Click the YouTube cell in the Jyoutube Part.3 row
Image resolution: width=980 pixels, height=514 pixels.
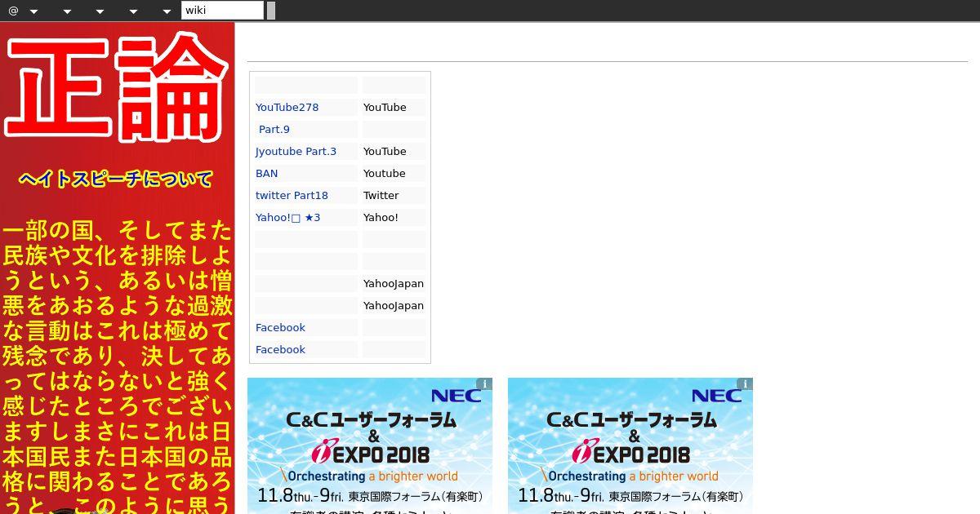(x=394, y=152)
